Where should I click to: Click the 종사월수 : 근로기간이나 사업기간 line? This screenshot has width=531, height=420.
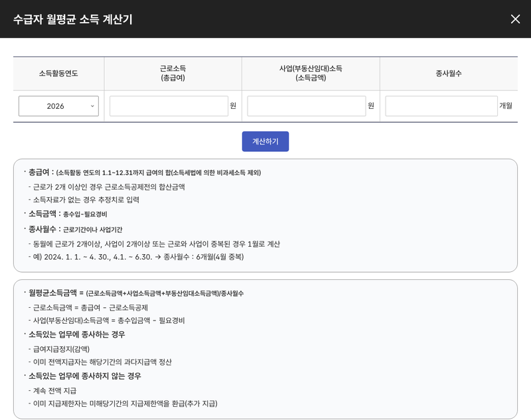[x=73, y=230]
